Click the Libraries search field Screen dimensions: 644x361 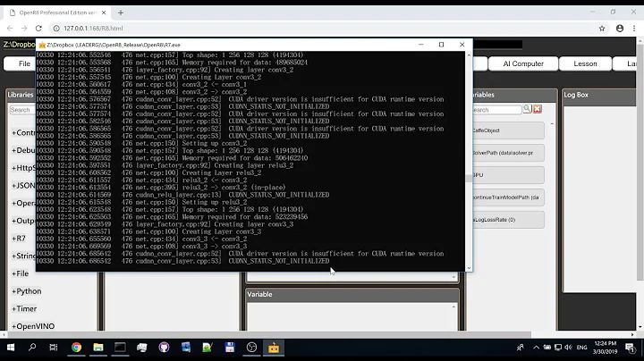[22, 110]
